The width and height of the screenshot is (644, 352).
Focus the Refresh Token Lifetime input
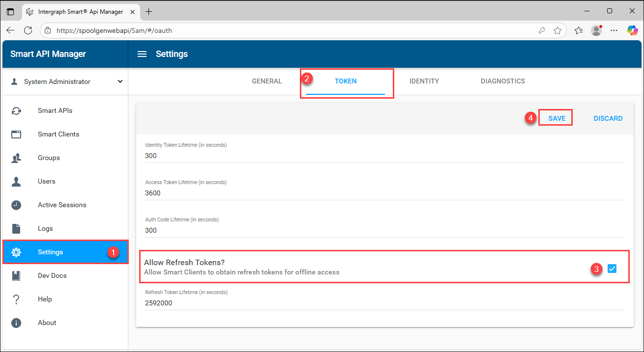[x=384, y=303]
